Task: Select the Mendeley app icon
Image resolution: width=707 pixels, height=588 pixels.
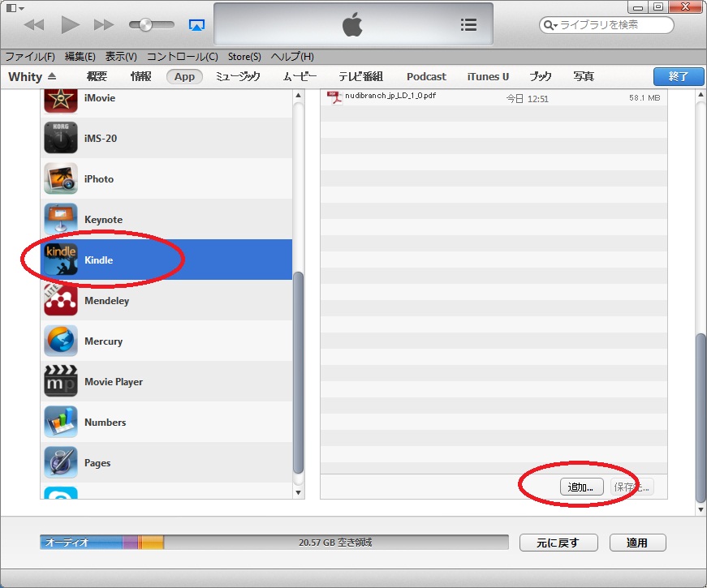Action: point(60,300)
